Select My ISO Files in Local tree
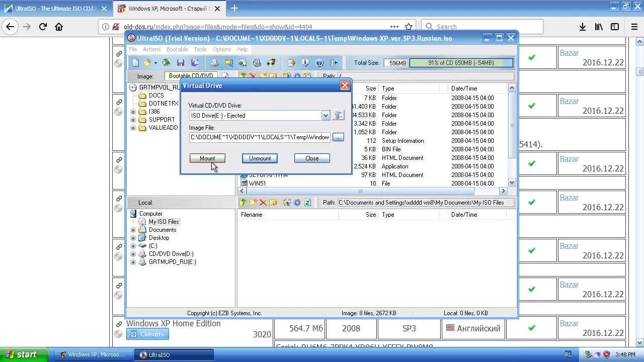The width and height of the screenshot is (644, 362). tap(164, 222)
